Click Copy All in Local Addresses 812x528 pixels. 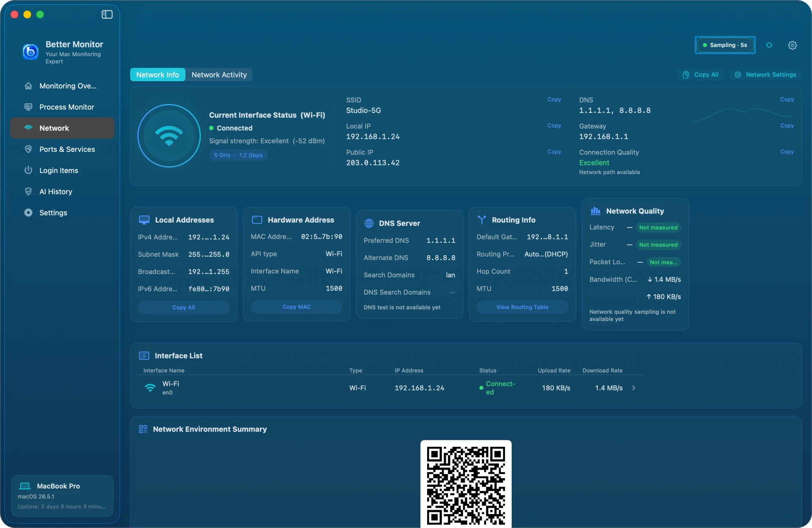point(184,307)
